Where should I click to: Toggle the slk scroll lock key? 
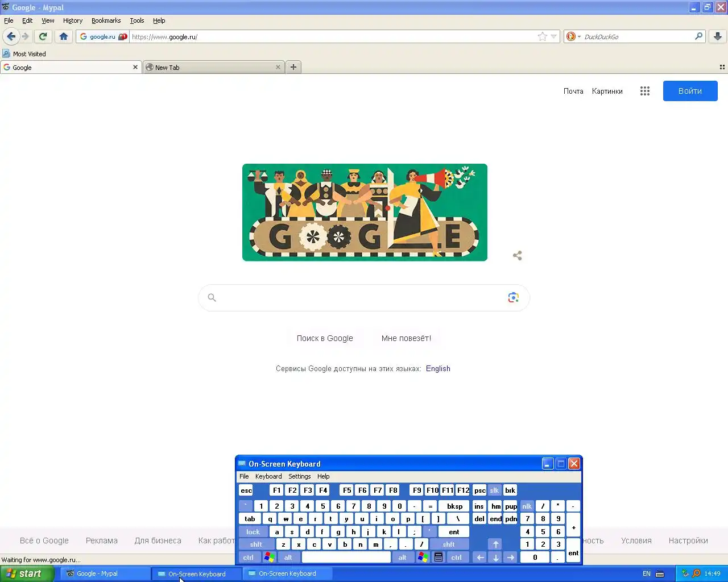tap(495, 490)
